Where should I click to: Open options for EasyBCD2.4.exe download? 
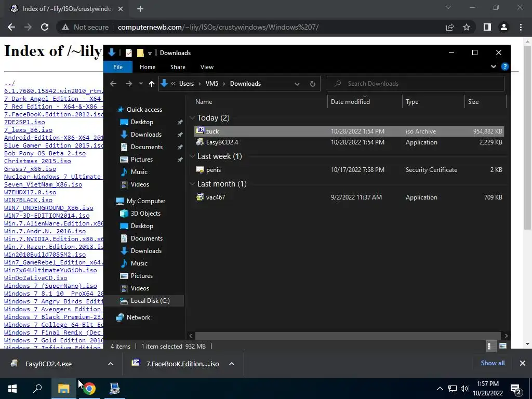point(111,364)
